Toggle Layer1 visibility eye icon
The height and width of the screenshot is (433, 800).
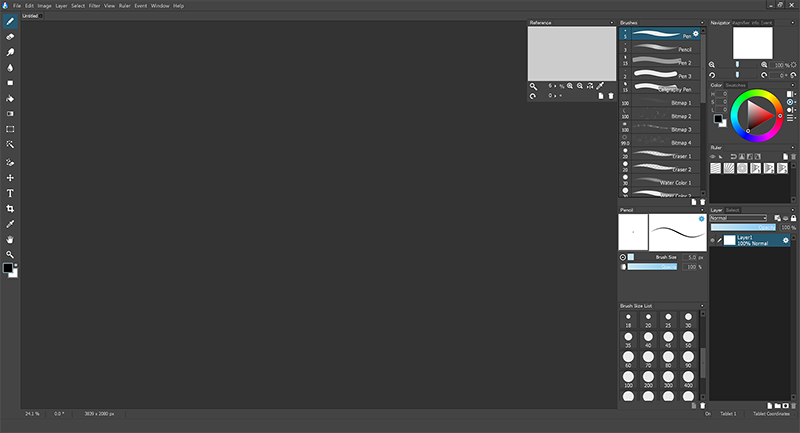(713, 240)
